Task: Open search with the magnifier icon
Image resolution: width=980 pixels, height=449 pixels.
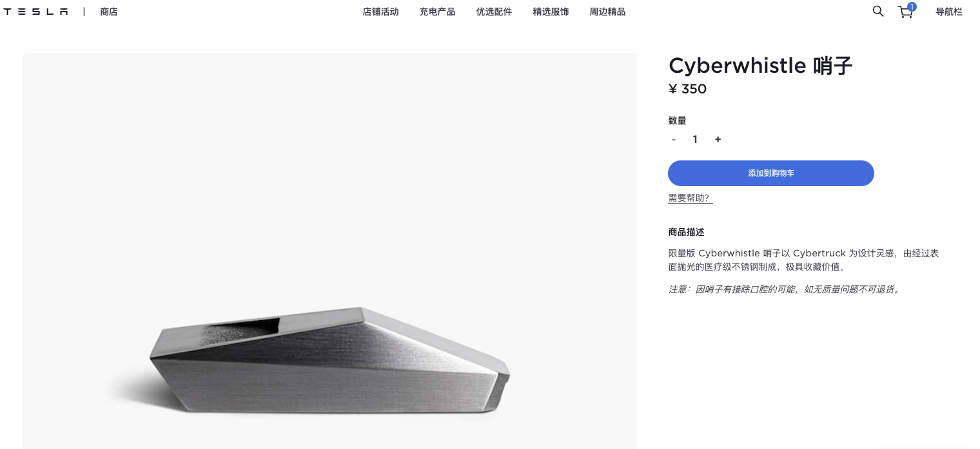Action: (877, 11)
